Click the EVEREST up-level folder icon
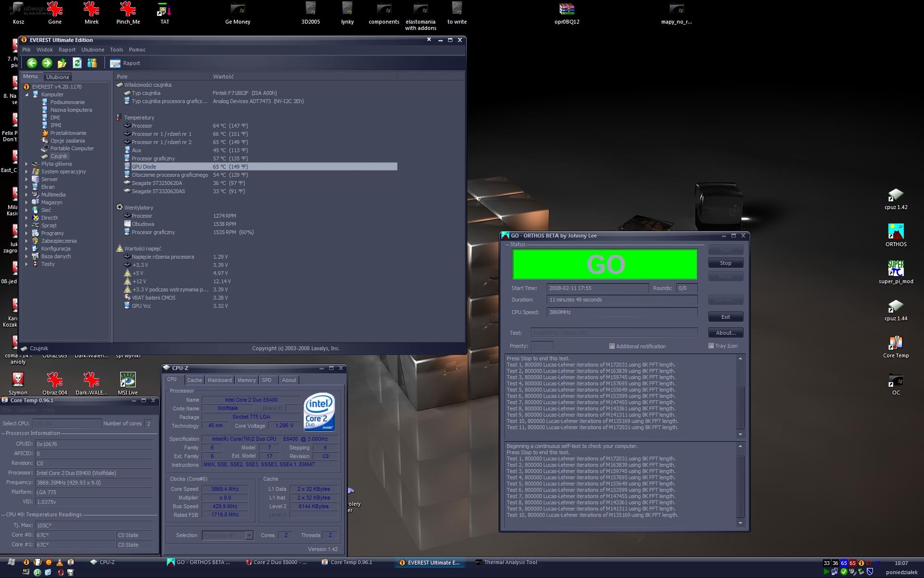Viewport: 924px width, 578px height. coord(62,63)
